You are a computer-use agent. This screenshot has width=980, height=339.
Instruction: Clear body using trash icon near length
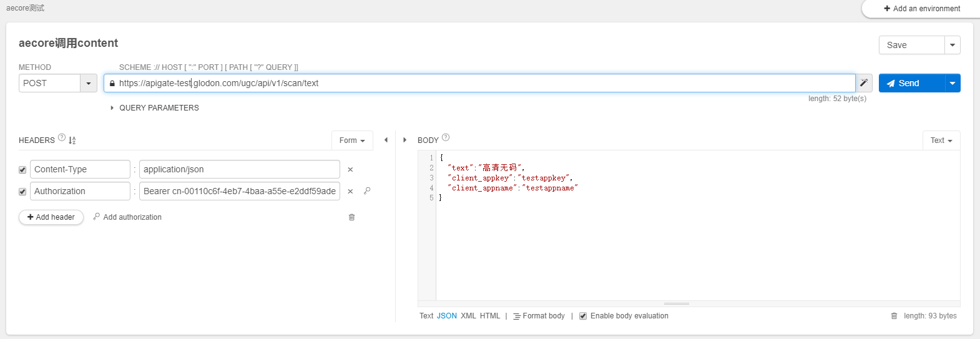(894, 316)
